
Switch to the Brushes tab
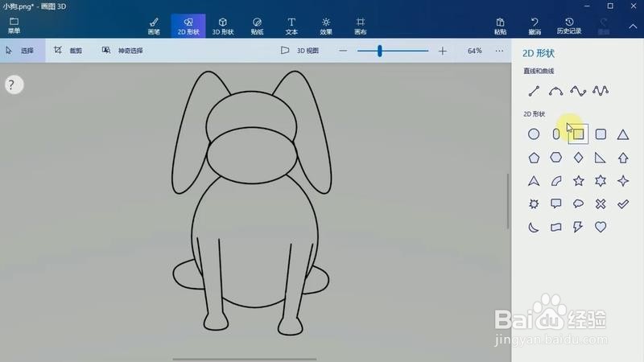click(x=154, y=26)
